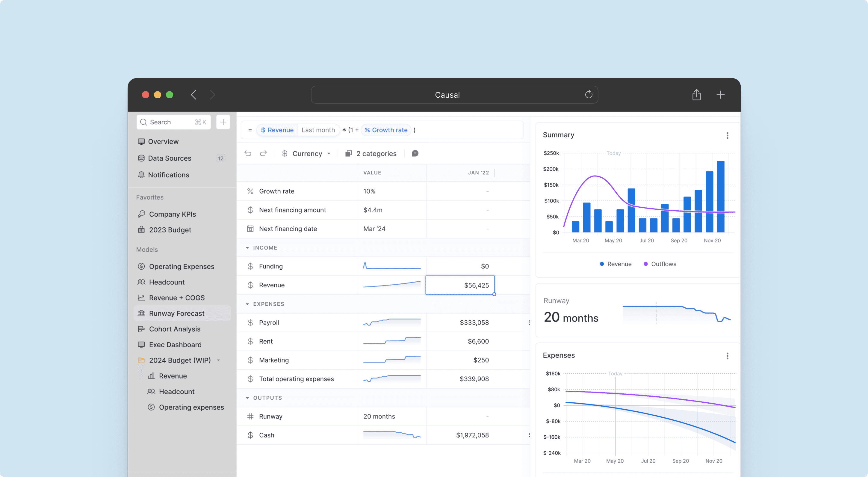Click the Rent $6,600 cell
Viewport: 868px width, 477px height.
click(460, 342)
